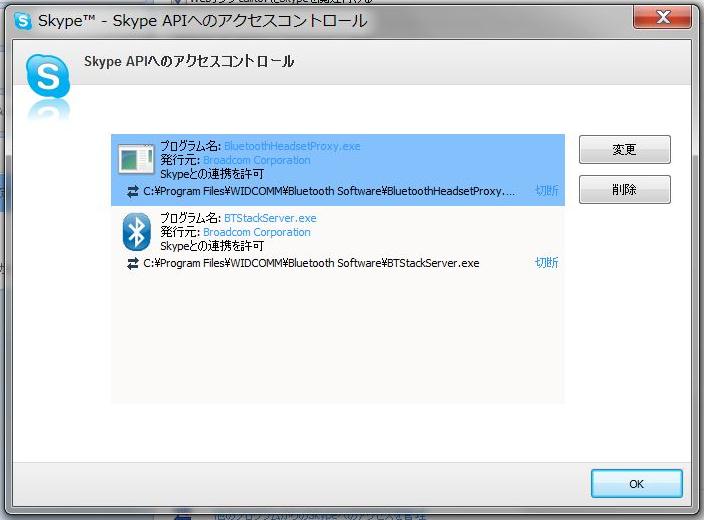Click the connection arrows icon for BTStackServer path

132,264
